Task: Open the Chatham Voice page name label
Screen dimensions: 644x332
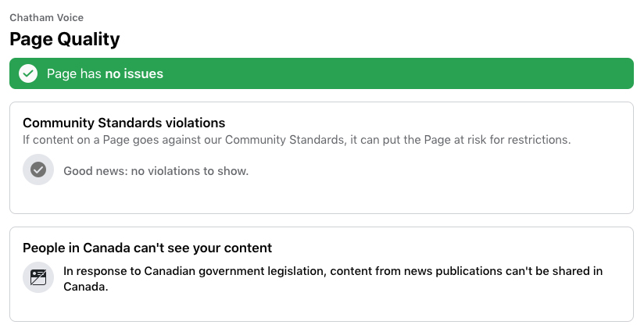Action: click(x=46, y=18)
